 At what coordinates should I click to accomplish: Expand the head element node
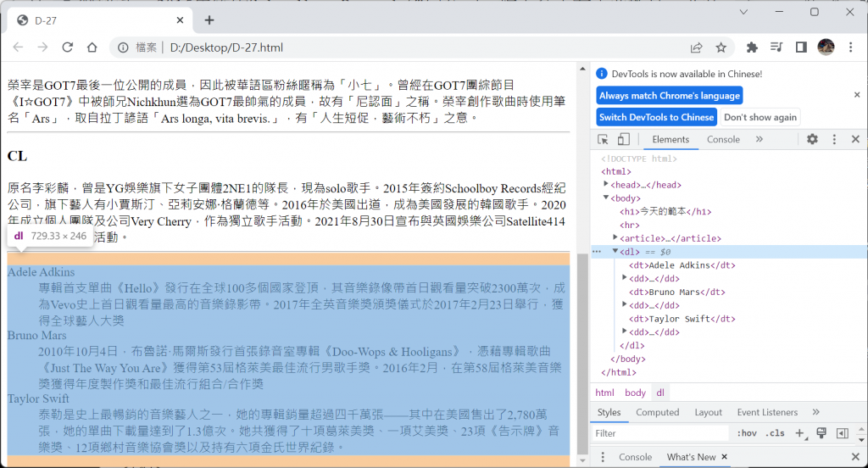605,184
